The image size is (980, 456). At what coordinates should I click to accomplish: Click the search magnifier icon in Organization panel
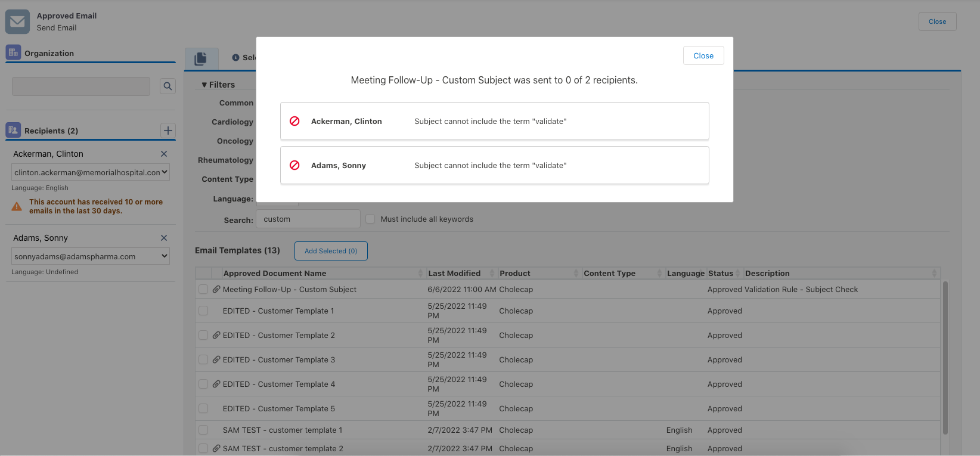tap(168, 86)
